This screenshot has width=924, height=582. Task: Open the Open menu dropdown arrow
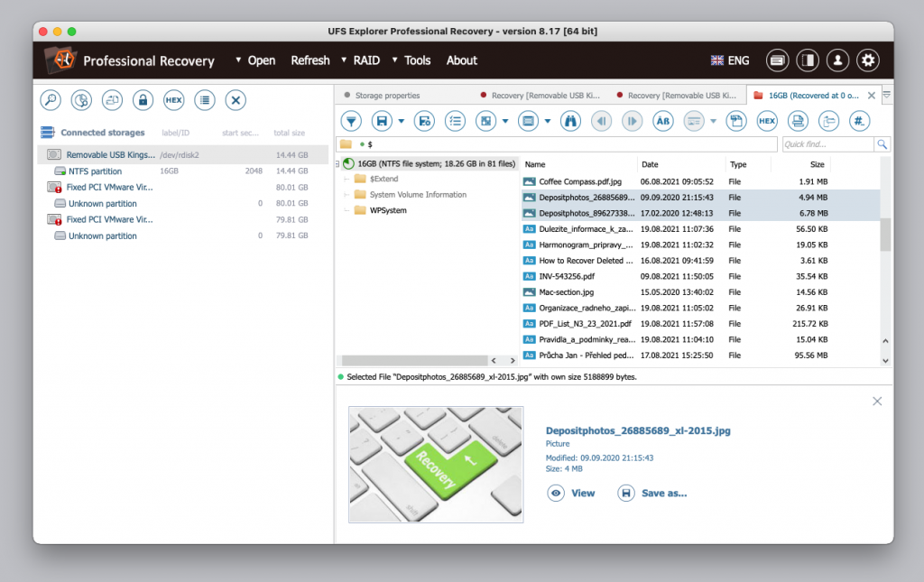(x=240, y=60)
